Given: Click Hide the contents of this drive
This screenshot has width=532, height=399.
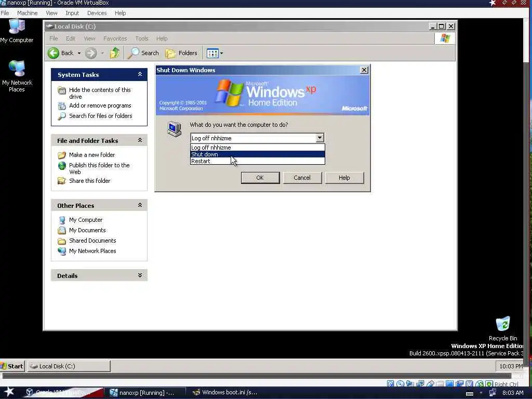Looking at the screenshot, I should pyautogui.click(x=100, y=93).
